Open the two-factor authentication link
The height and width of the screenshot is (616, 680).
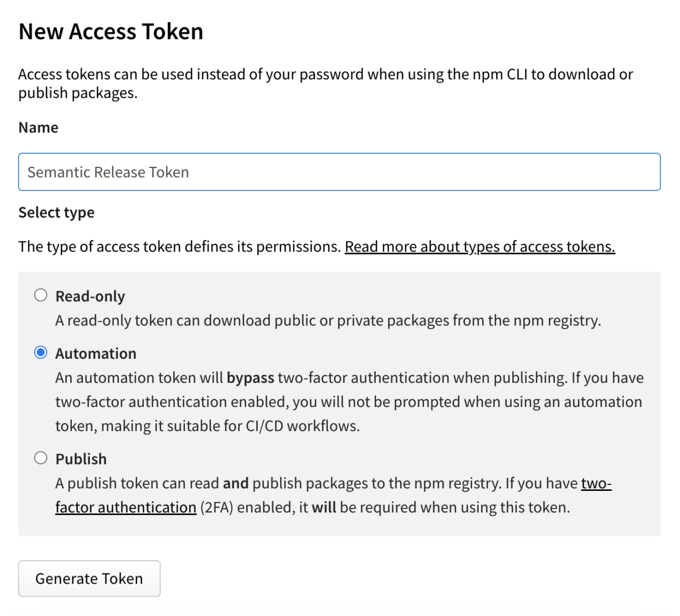click(x=126, y=507)
